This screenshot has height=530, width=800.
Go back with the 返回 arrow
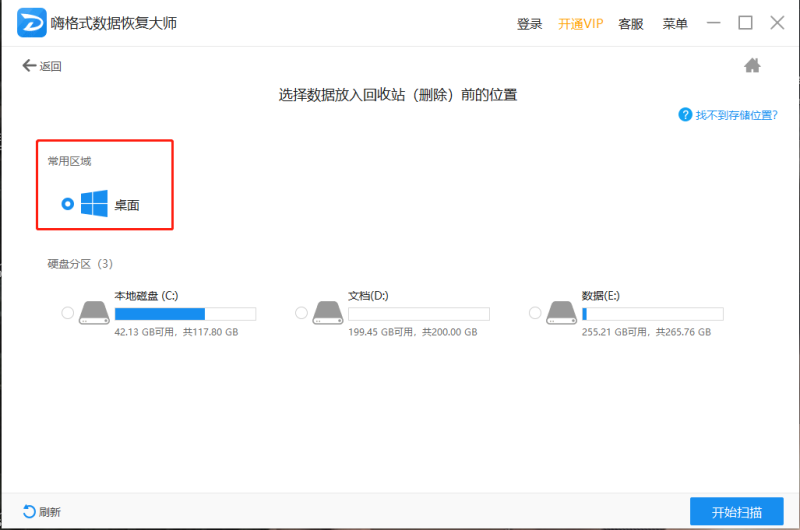pyautogui.click(x=42, y=66)
